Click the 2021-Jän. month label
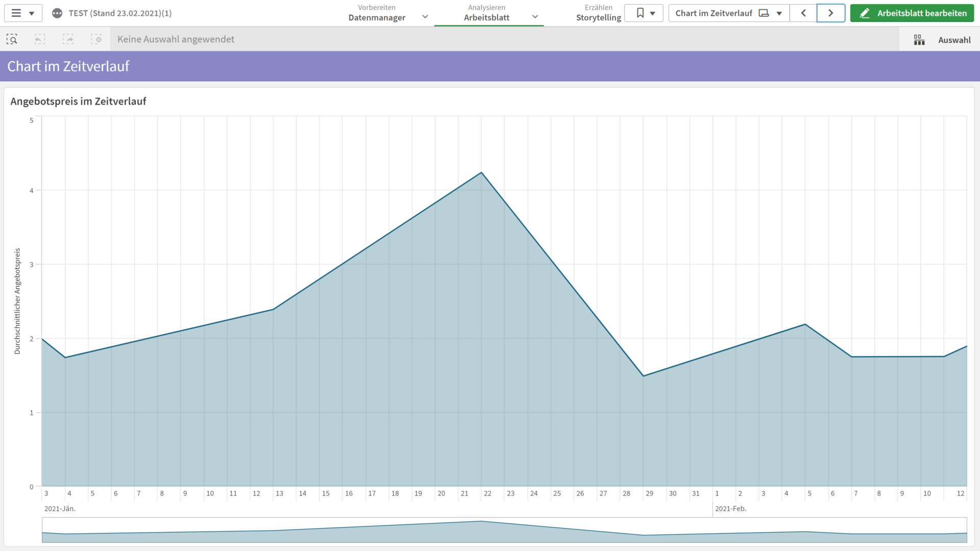980x551 pixels. pos(60,509)
